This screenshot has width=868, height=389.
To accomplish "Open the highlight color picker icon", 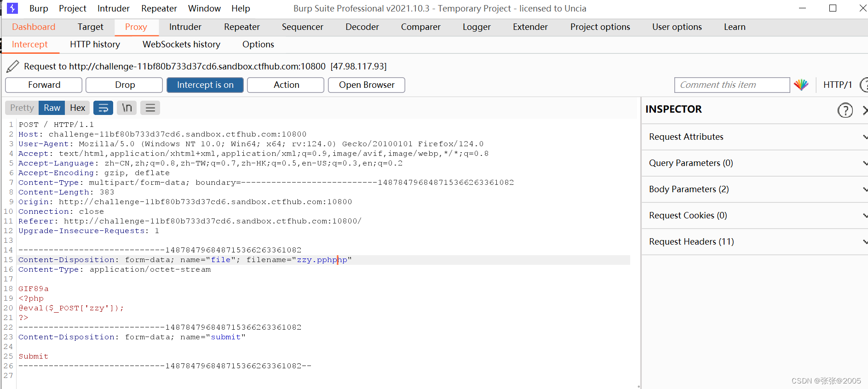I will pos(801,85).
